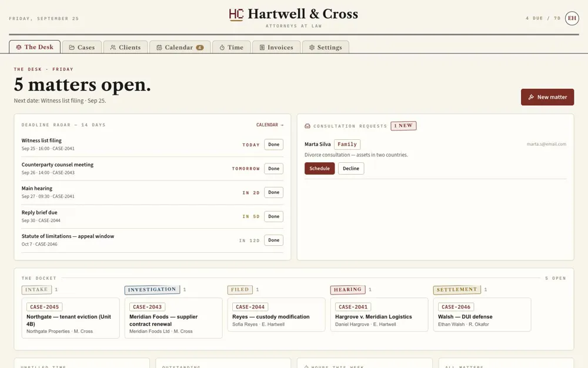588x368 pixels.
Task: Open the EH user avatar
Action: tap(572, 18)
